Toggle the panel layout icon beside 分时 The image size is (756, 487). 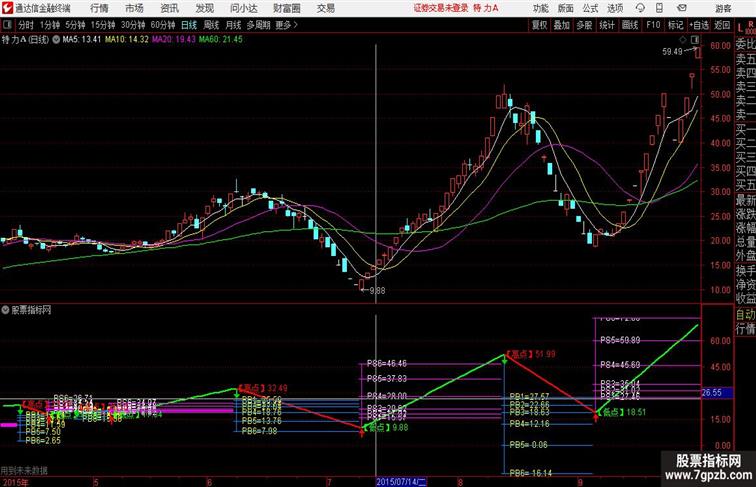pyautogui.click(x=7, y=25)
